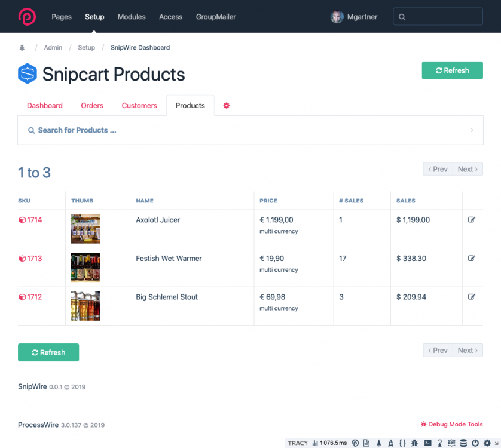The image size is (501, 448).
Task: Switch to the Customers tab
Action: pyautogui.click(x=139, y=105)
